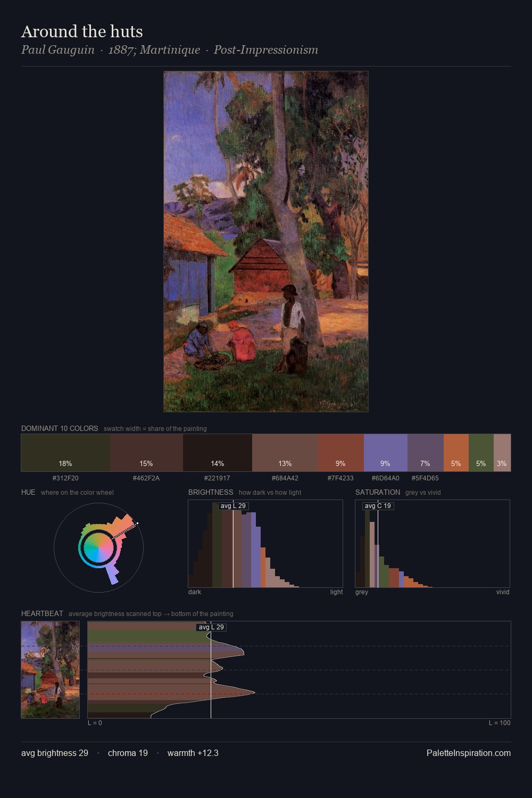Click the BRIGHTNESS section heading
Screen dimensions: 532x798
coord(211,492)
